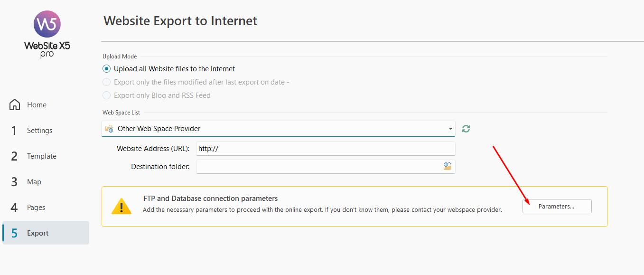Go to the Template step
This screenshot has width=644, height=275.
click(x=41, y=156)
